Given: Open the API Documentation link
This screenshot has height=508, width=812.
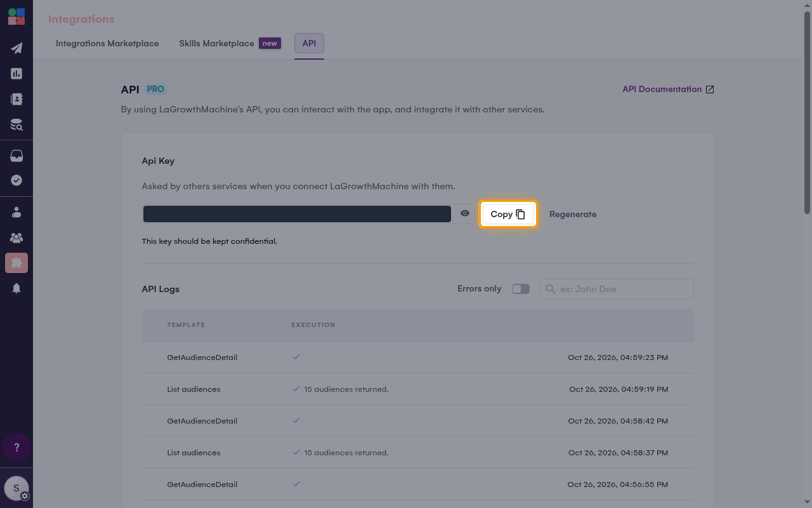Looking at the screenshot, I should tap(668, 90).
